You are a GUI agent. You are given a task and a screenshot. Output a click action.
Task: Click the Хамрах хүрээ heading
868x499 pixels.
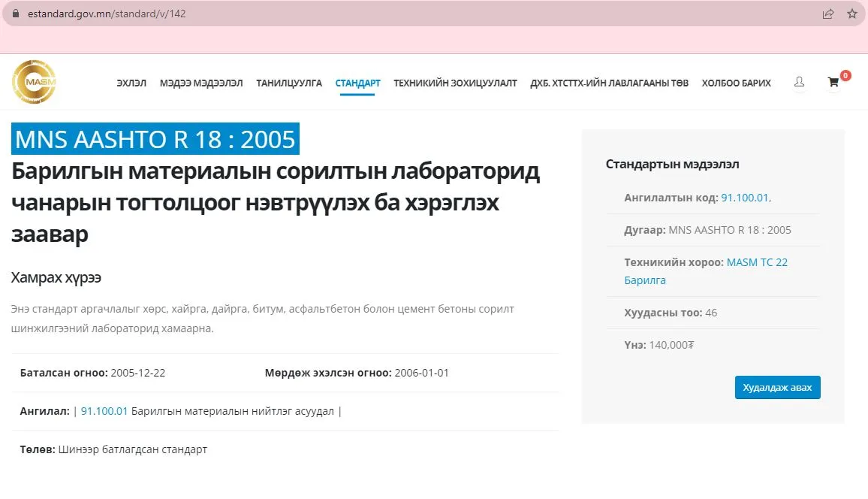(x=56, y=277)
